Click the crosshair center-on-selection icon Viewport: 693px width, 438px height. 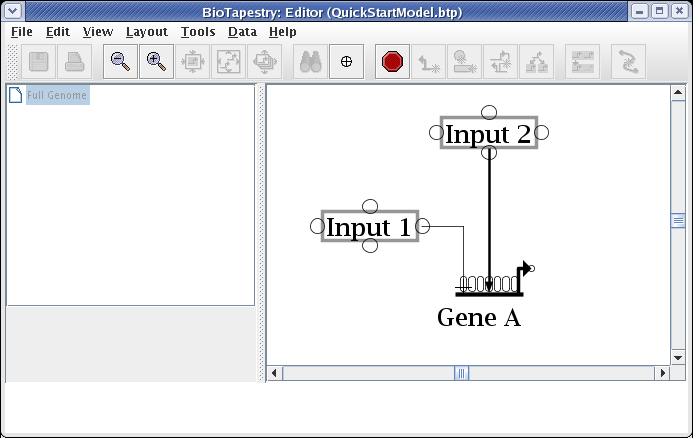click(346, 62)
